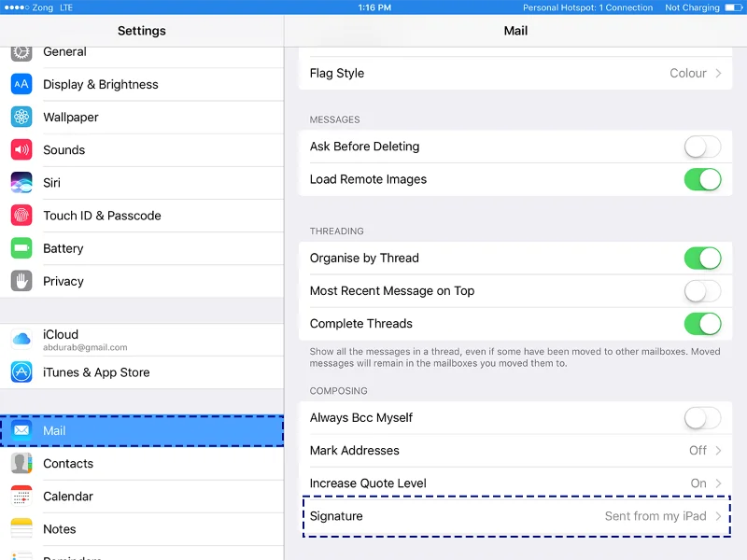747x560 pixels.
Task: Open Wallpaper settings
Action: (142, 118)
